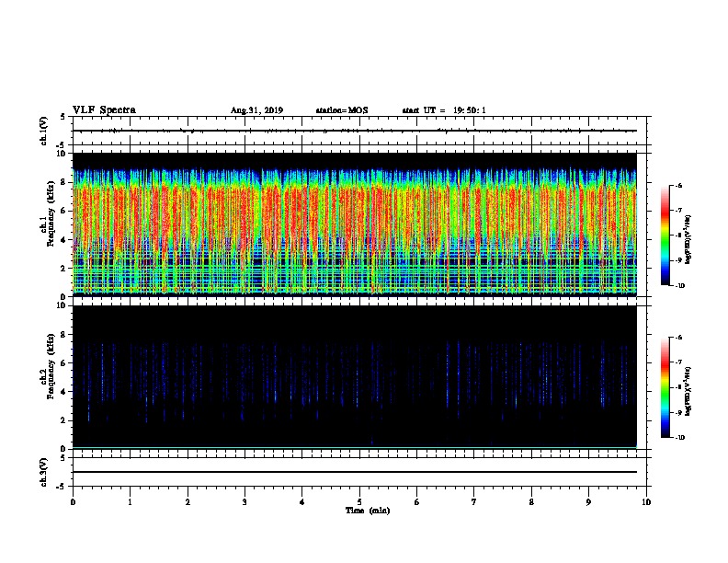Screen dimensions: 728x563
Task: Click the "4" frequency tick of ch.2 spectrogram
Action: coord(63,392)
